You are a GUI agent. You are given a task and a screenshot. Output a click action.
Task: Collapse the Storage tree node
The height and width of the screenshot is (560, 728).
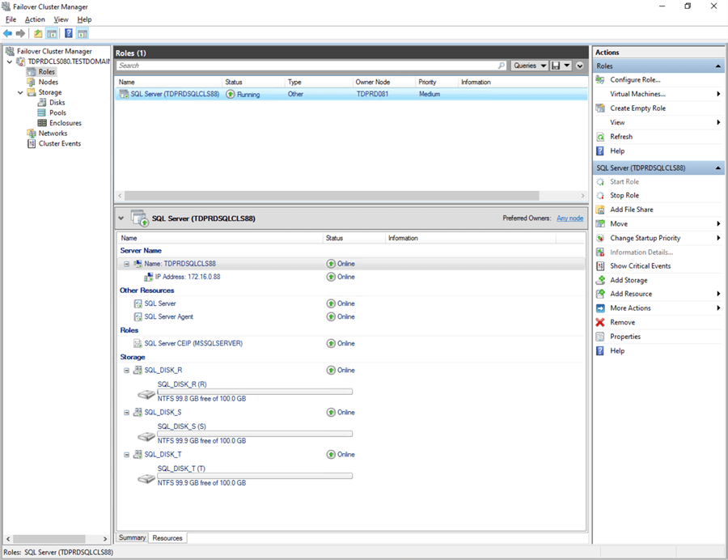[20, 92]
